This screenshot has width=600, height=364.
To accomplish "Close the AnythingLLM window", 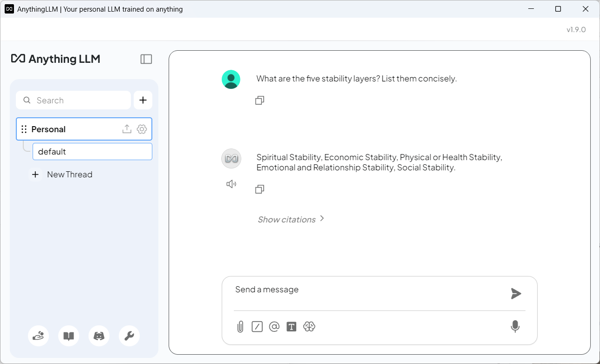I will click(586, 9).
